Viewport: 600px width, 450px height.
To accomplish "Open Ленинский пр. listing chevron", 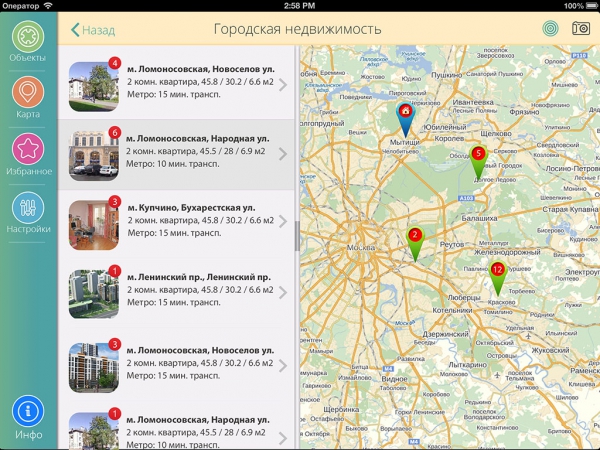I will click(283, 292).
